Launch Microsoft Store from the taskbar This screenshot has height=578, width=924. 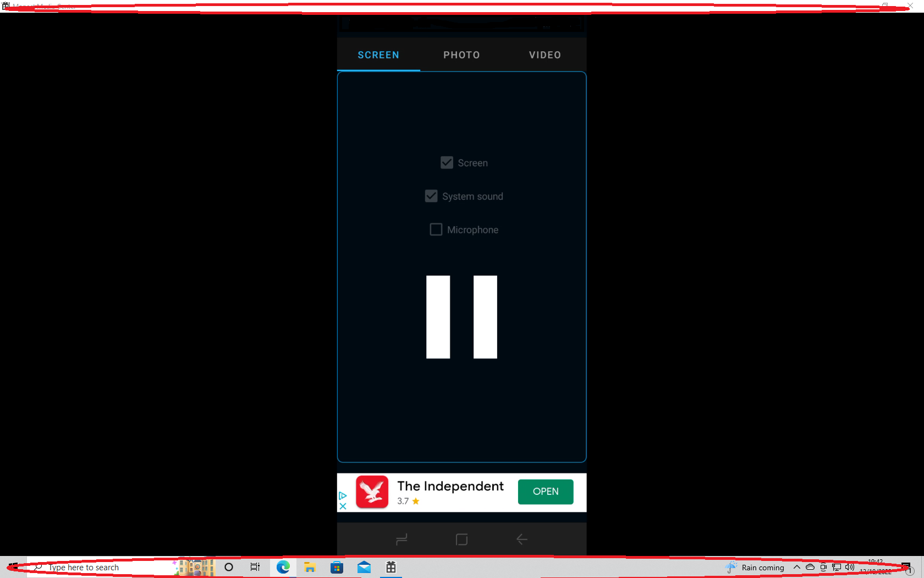point(337,568)
